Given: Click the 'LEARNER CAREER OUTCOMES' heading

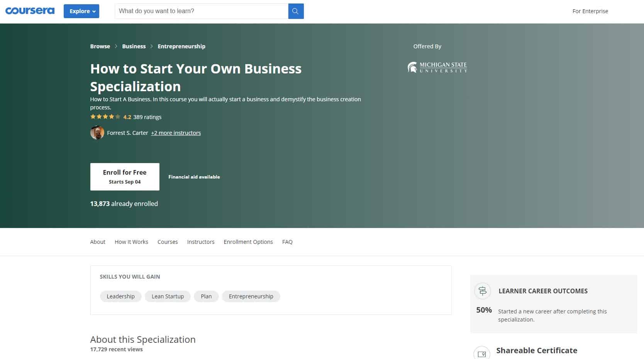Looking at the screenshot, I should [x=543, y=291].
